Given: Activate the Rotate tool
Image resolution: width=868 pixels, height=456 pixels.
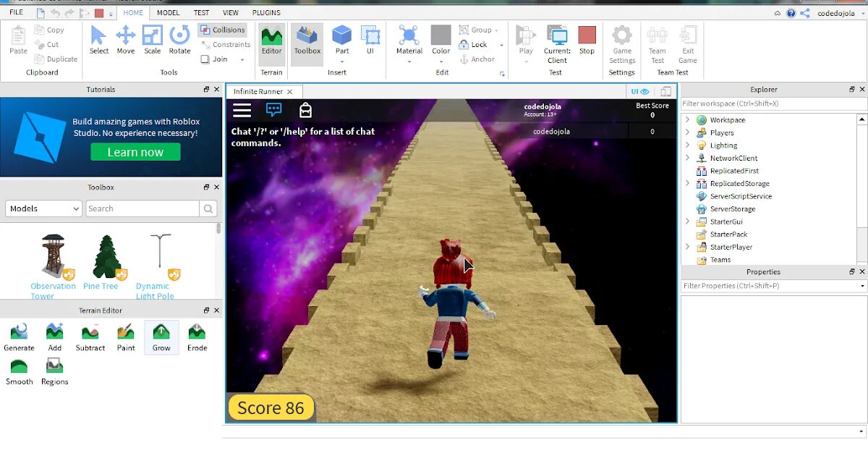Looking at the screenshot, I should click(179, 40).
